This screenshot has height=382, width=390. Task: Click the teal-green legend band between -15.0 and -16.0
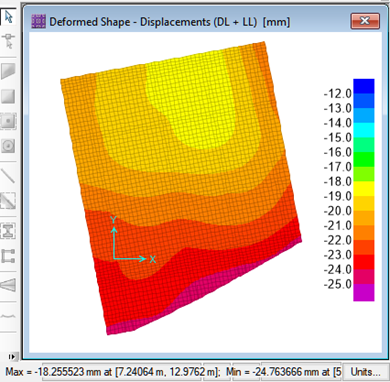[x=364, y=145]
